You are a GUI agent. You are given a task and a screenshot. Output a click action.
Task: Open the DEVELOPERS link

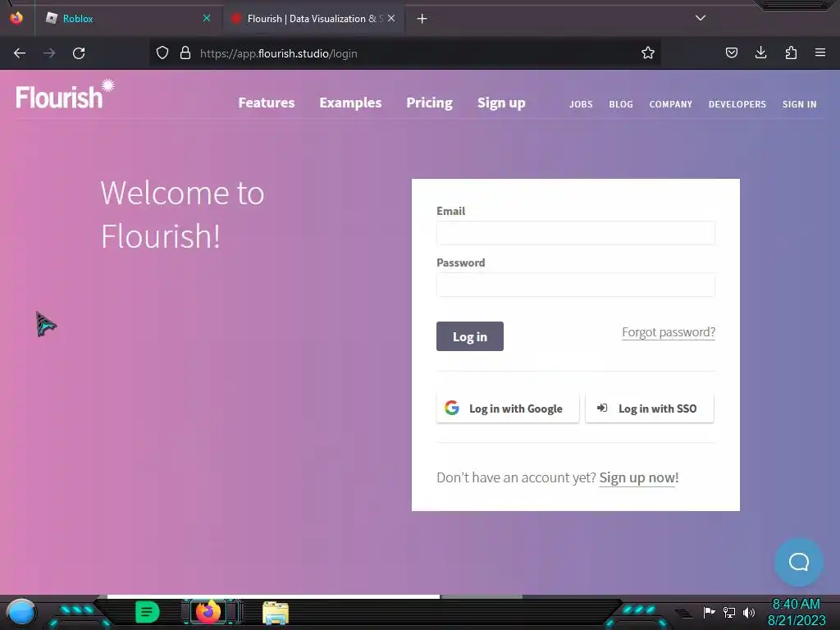pyautogui.click(x=737, y=104)
